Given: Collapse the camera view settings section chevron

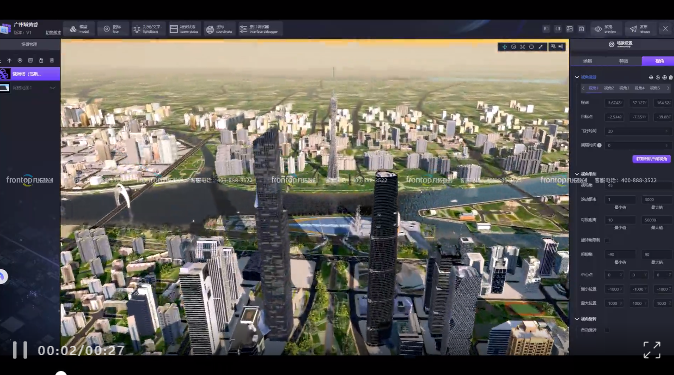Looking at the screenshot, I should click(577, 77).
